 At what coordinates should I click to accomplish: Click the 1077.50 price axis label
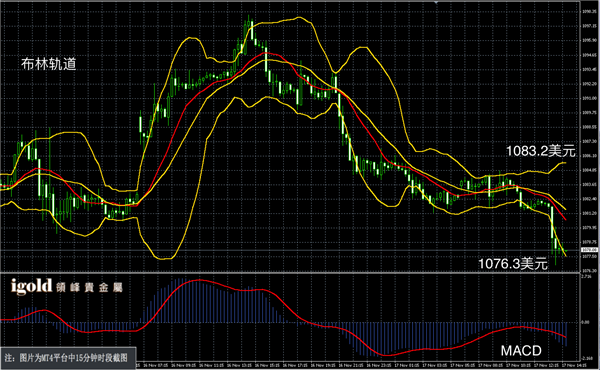[589, 256]
